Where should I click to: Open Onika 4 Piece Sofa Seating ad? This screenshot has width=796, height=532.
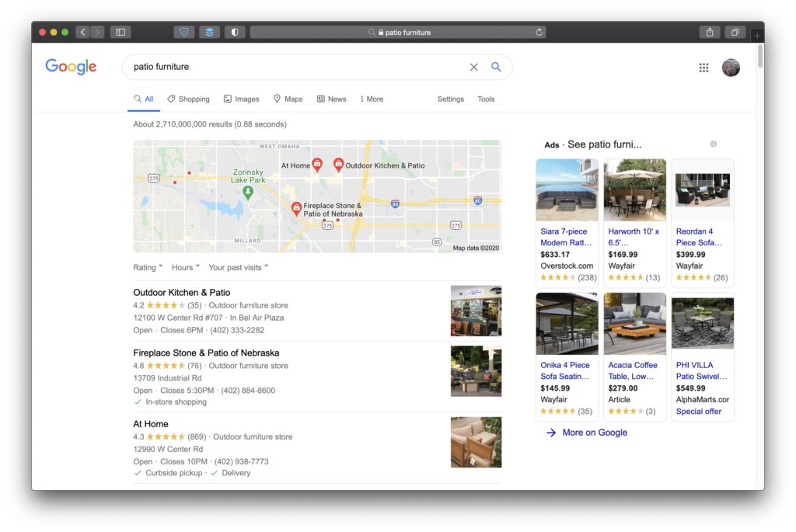[565, 370]
